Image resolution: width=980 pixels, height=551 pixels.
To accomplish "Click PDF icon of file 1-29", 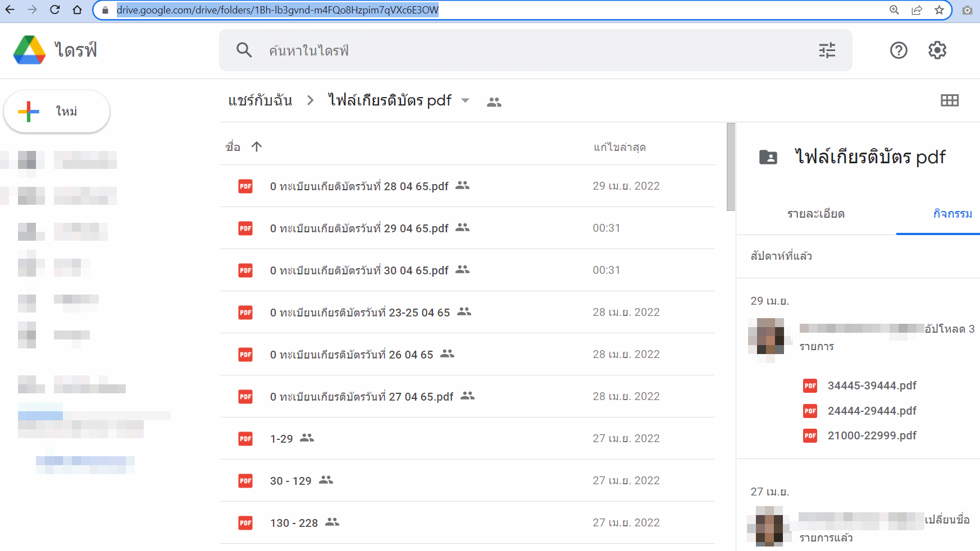I will tap(245, 439).
